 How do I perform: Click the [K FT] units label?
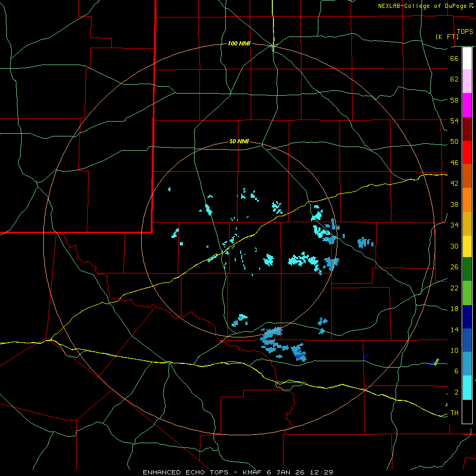447,36
